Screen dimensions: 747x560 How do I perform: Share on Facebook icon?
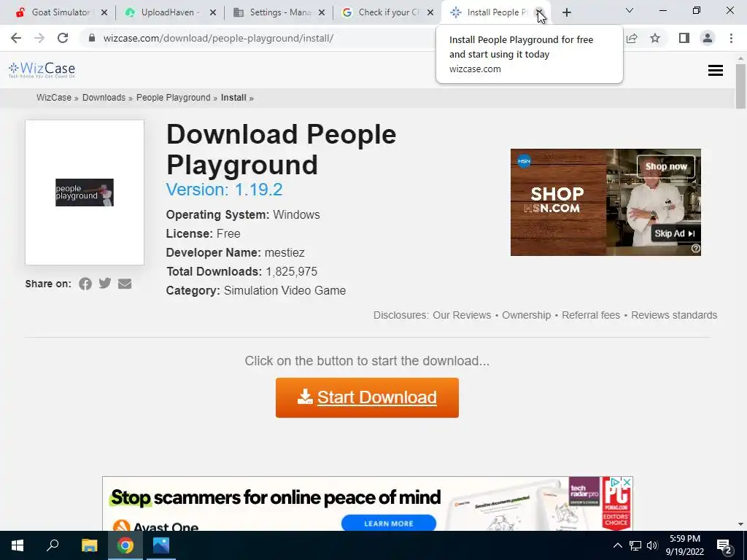click(x=85, y=284)
